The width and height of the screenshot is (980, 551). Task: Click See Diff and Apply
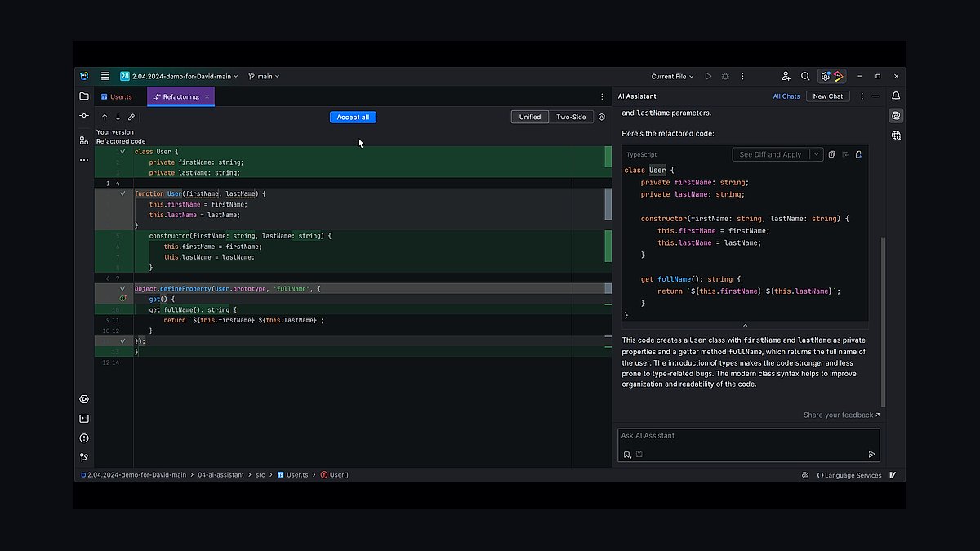click(x=770, y=154)
